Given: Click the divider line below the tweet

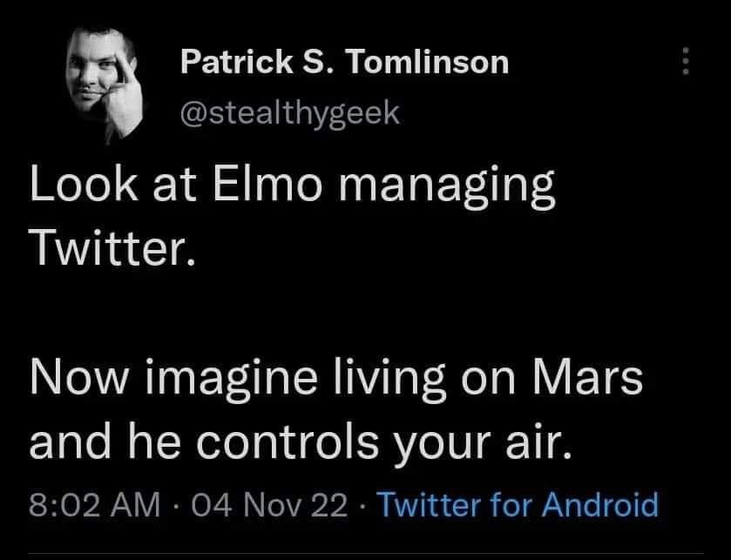Looking at the screenshot, I should (x=366, y=554).
